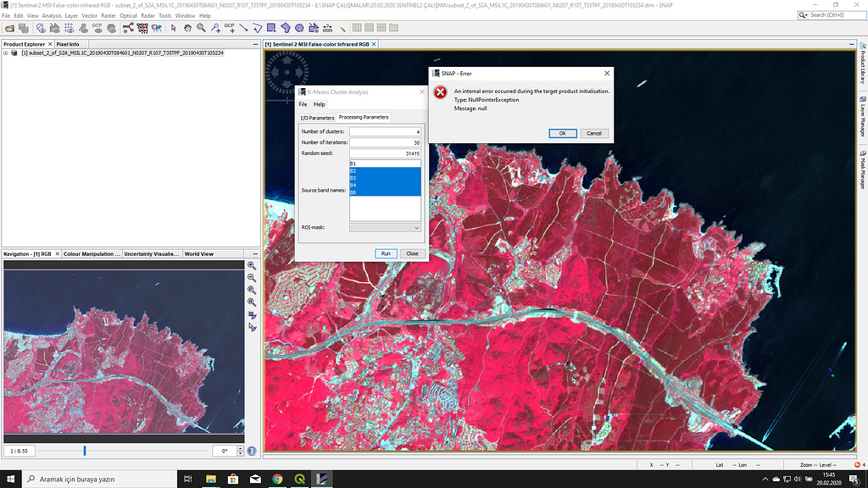Click the Zoom Out icon in Navigation panel
868x488 pixels.
252,278
